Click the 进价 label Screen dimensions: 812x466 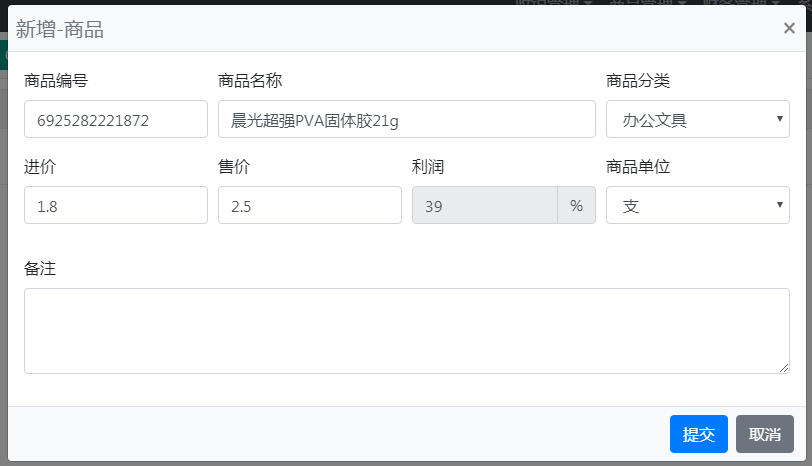click(40, 167)
